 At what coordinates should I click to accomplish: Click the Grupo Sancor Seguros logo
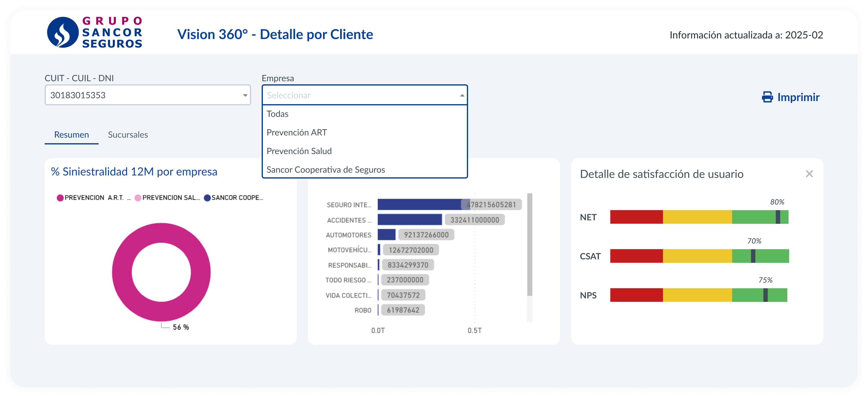tap(95, 32)
